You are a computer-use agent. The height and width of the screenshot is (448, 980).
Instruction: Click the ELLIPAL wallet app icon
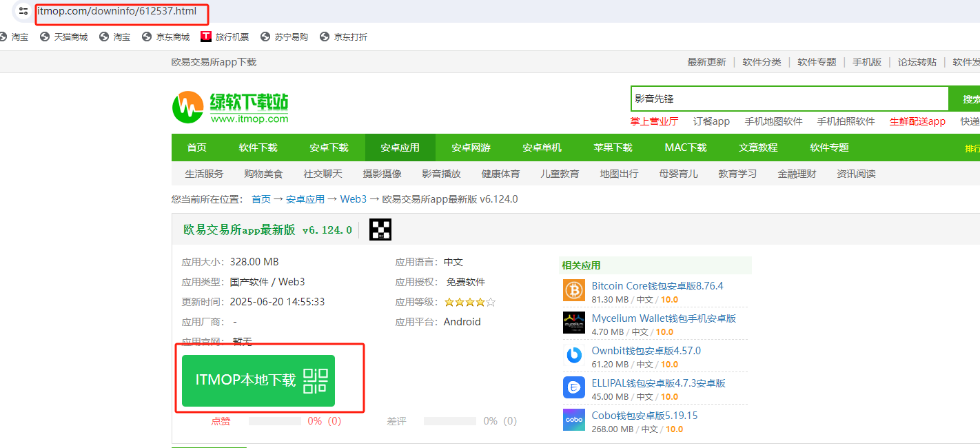[573, 388]
